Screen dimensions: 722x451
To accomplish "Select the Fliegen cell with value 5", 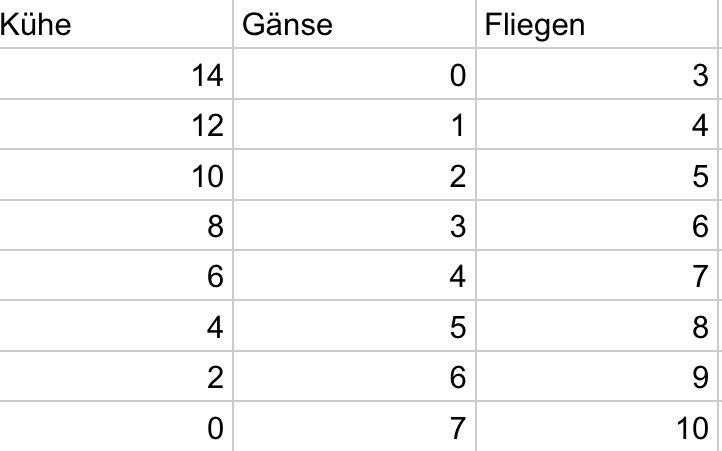I will coord(598,175).
